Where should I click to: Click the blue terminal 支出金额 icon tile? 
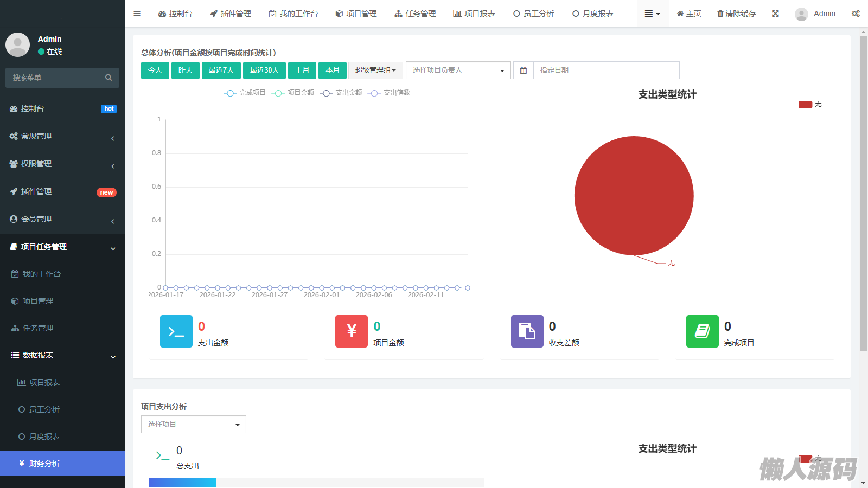176,331
